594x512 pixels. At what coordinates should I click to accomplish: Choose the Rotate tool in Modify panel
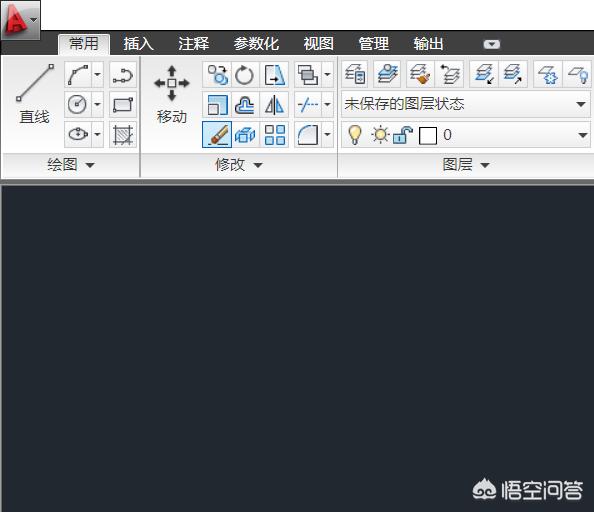pyautogui.click(x=245, y=75)
